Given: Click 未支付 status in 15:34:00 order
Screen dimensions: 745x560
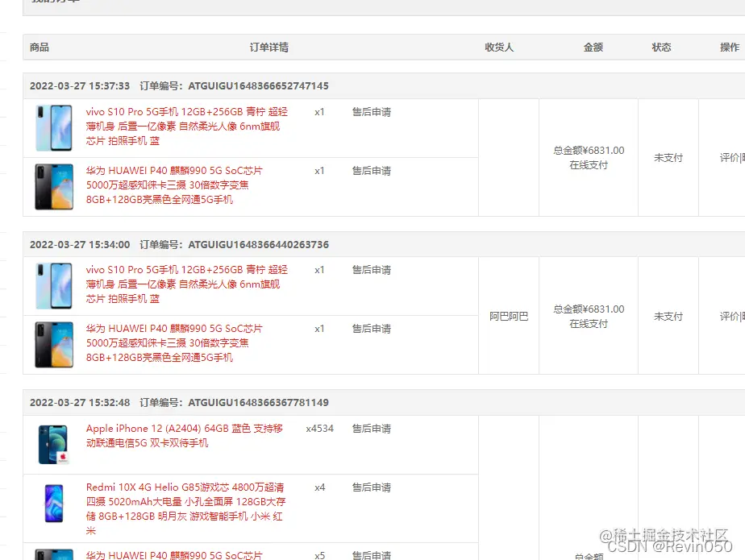Looking at the screenshot, I should click(668, 317).
